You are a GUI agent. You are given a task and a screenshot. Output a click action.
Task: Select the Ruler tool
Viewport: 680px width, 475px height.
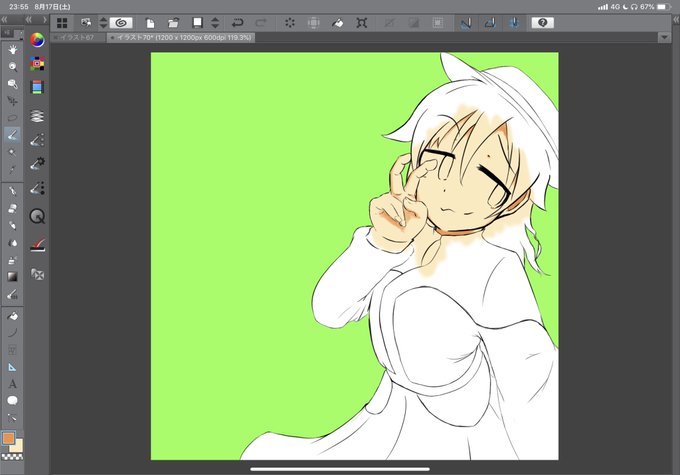[x=13, y=367]
